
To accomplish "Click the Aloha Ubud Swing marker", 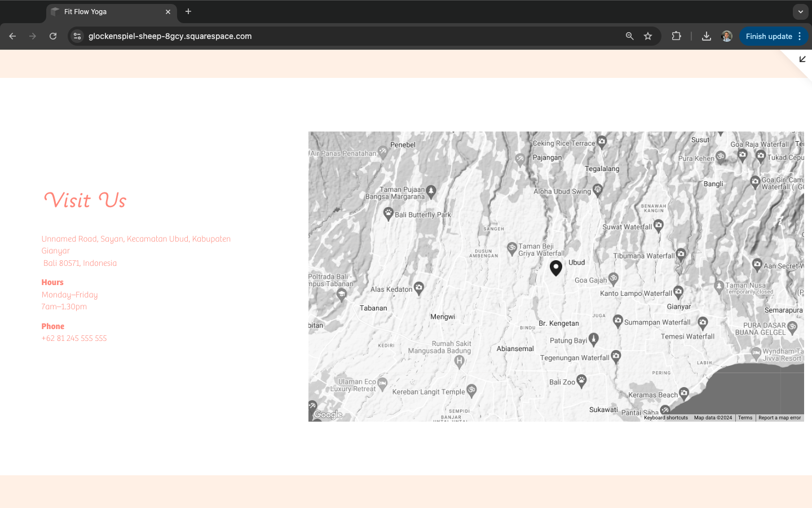I will (598, 190).
